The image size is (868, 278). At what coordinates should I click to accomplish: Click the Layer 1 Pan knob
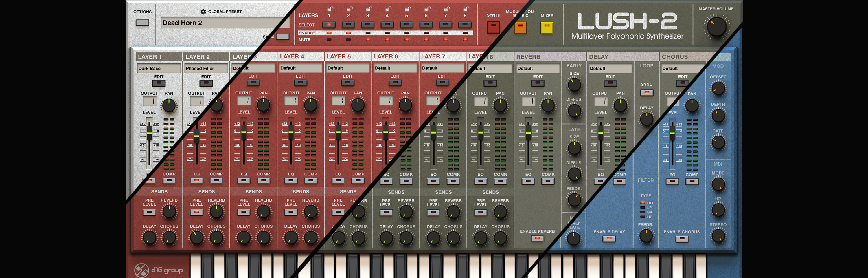click(x=169, y=105)
